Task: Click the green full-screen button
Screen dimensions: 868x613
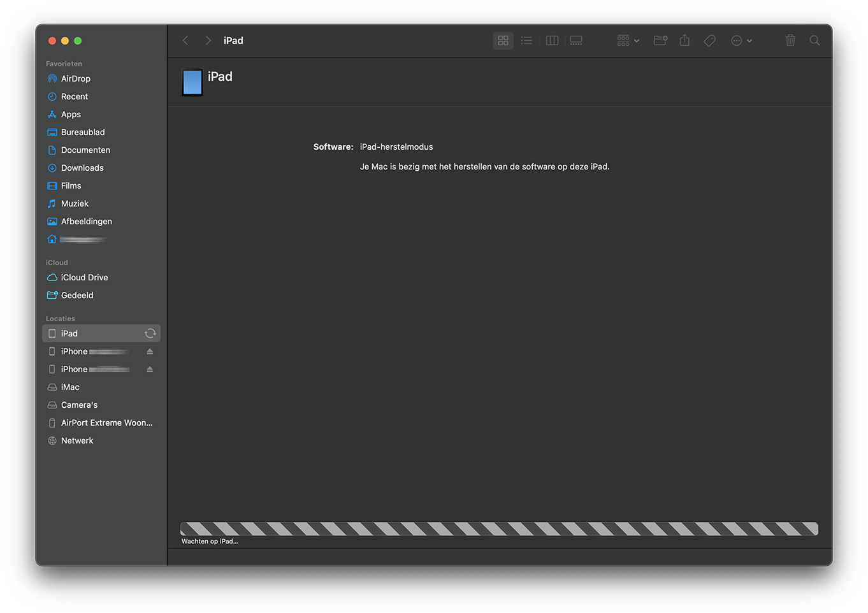Action: [x=78, y=41]
